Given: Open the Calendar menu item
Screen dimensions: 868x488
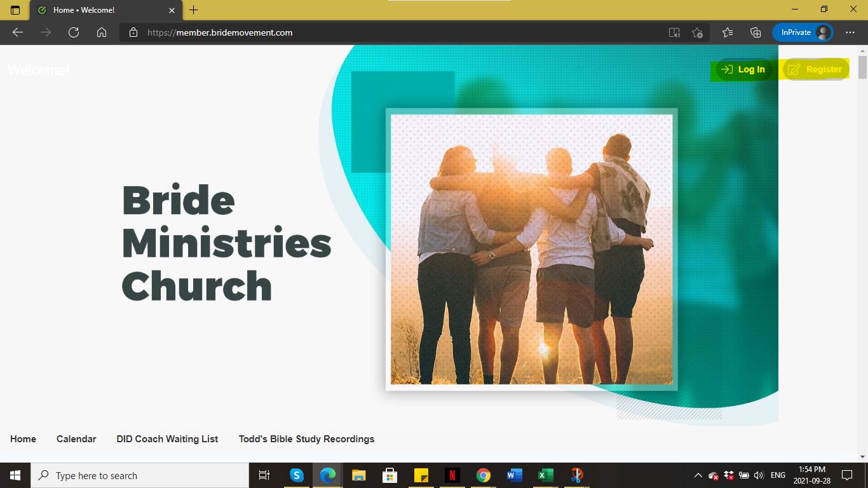Looking at the screenshot, I should 76,439.
